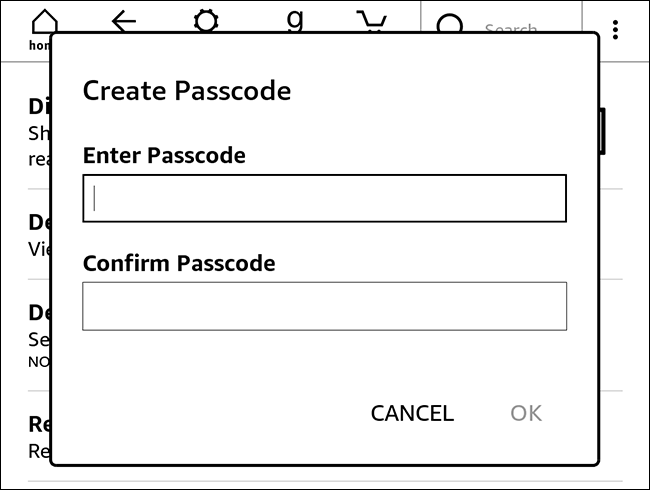Screen dimensions: 650x490
Task: Open the three-dot overflow menu
Action: pos(615,30)
